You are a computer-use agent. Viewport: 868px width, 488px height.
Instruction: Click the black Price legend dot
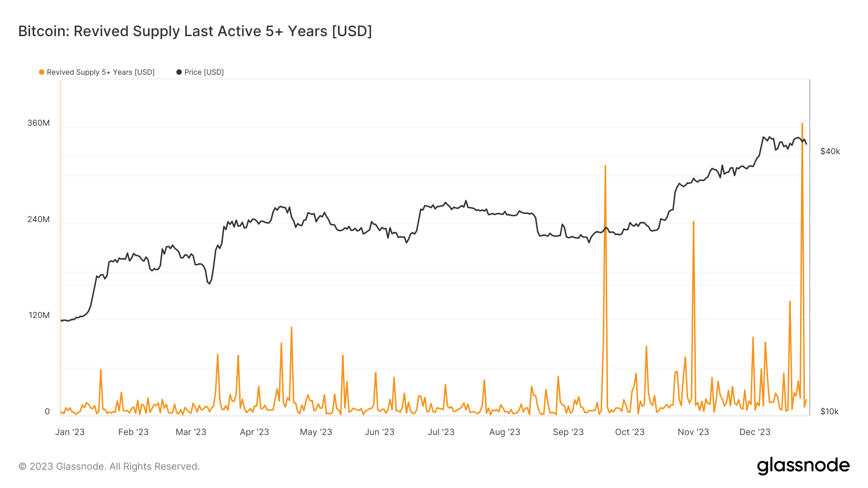click(x=179, y=72)
